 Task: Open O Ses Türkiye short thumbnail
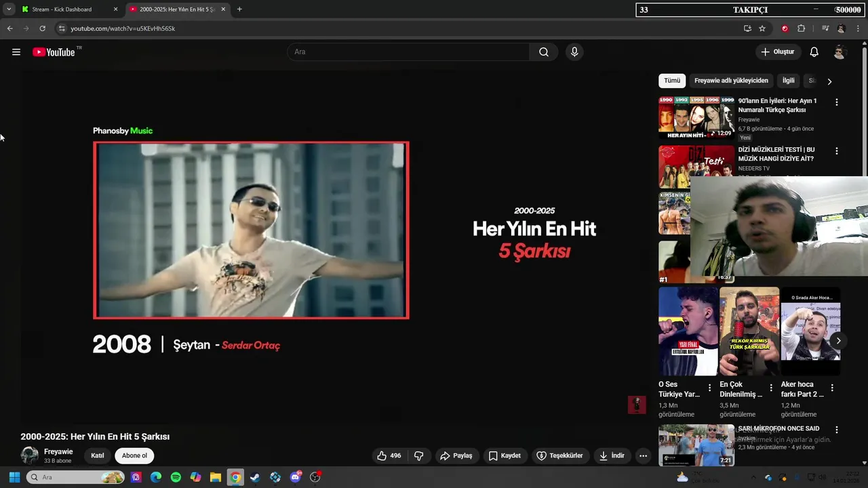pyautogui.click(x=688, y=331)
